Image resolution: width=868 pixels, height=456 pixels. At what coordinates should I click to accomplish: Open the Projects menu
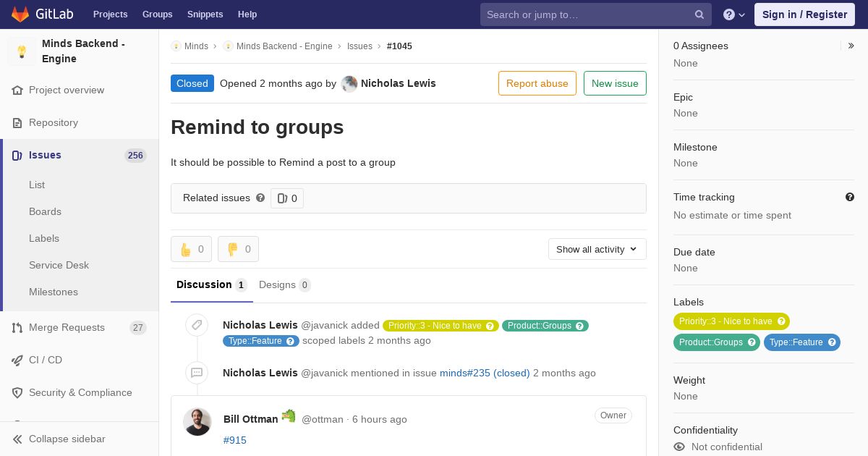(x=110, y=14)
